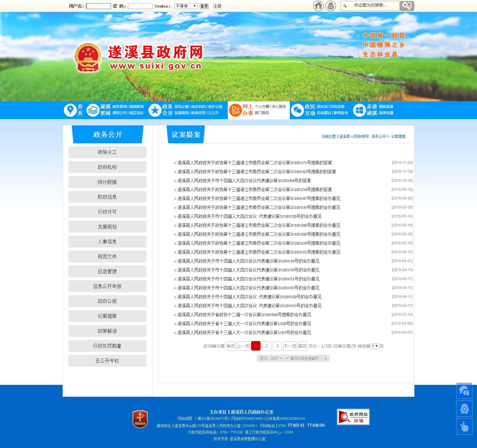The height and width of the screenshot is (448, 477).
Task: Select 财政信息 in left sidebar menu
Action: (x=107, y=197)
